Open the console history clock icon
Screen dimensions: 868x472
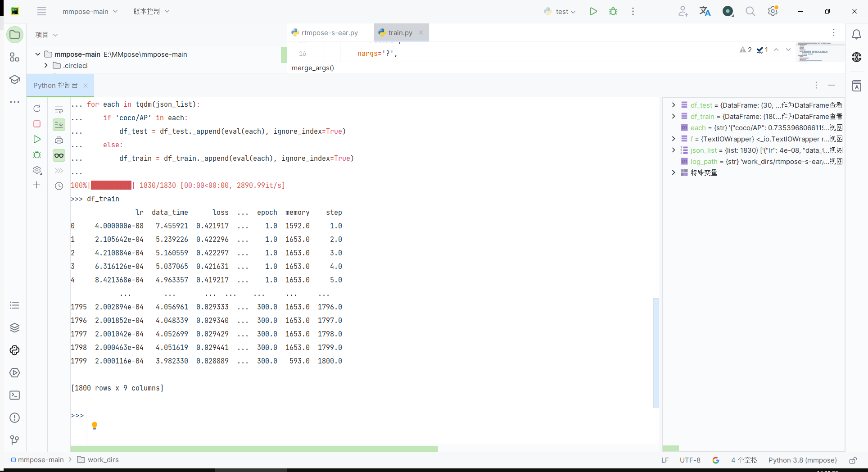pyautogui.click(x=59, y=186)
